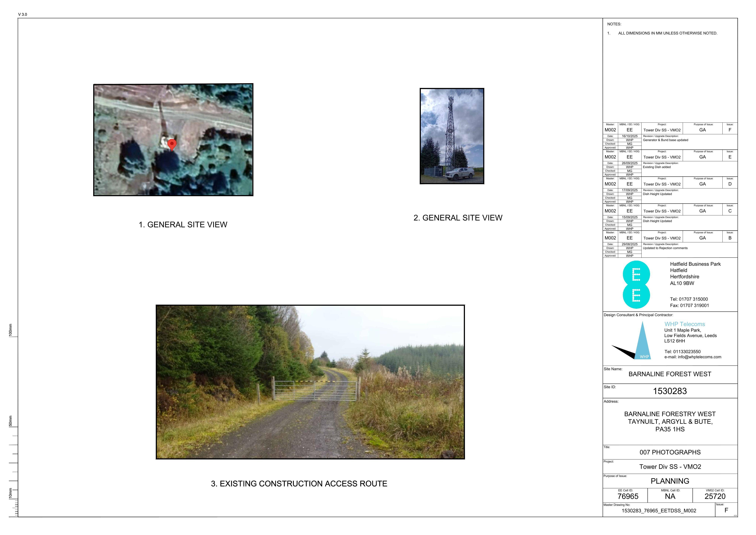Open the telecom tower photograph

pyautogui.click(x=452, y=136)
